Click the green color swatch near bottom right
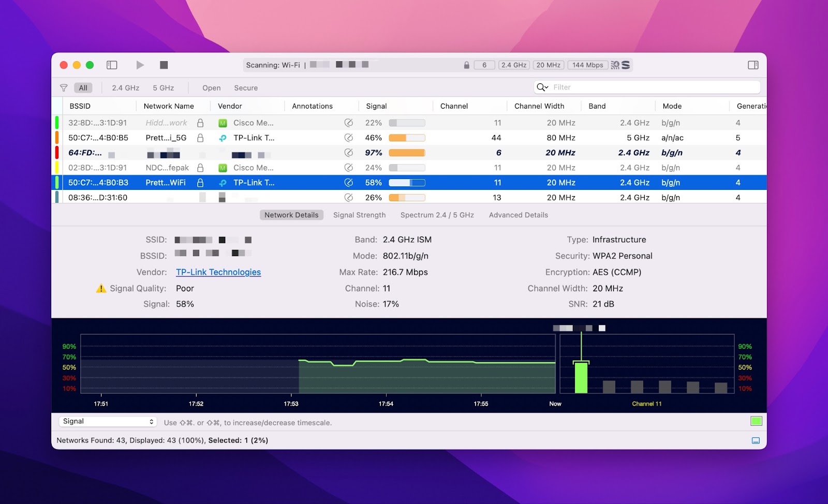The image size is (828, 504). pos(756,421)
